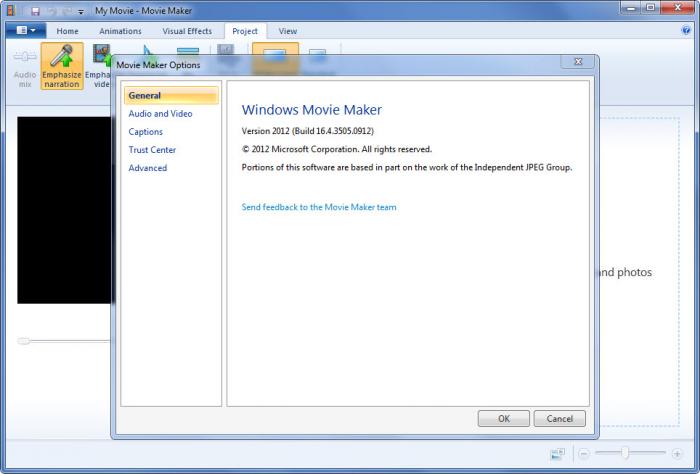The height and width of the screenshot is (474, 700).
Task: Open the View ribbon tab
Action: tap(288, 31)
